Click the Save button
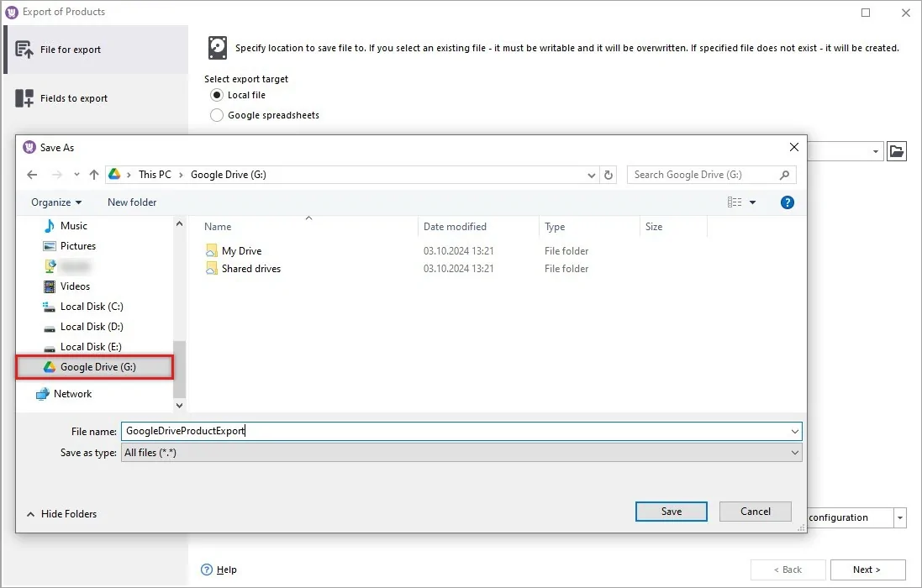This screenshot has height=588, width=922. point(671,511)
